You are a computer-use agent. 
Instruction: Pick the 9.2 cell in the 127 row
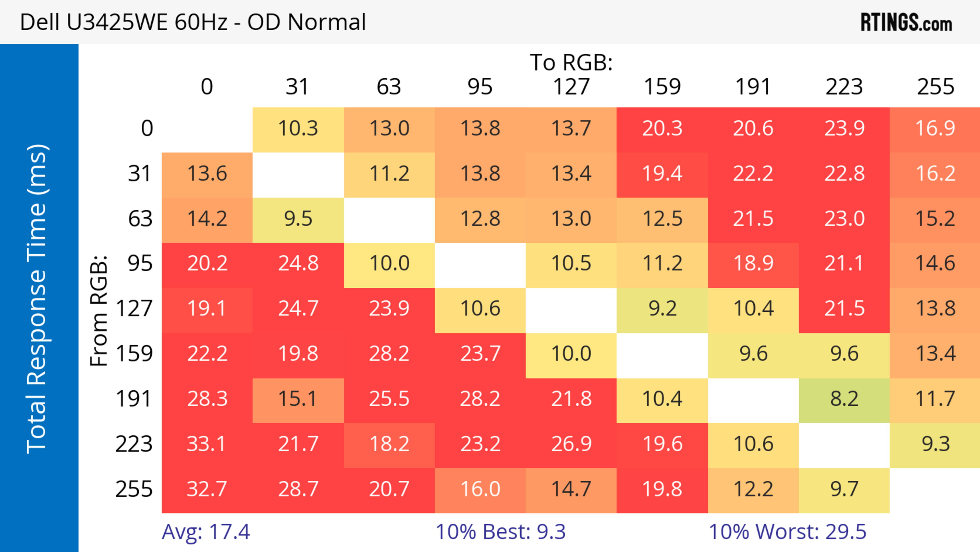coord(662,309)
